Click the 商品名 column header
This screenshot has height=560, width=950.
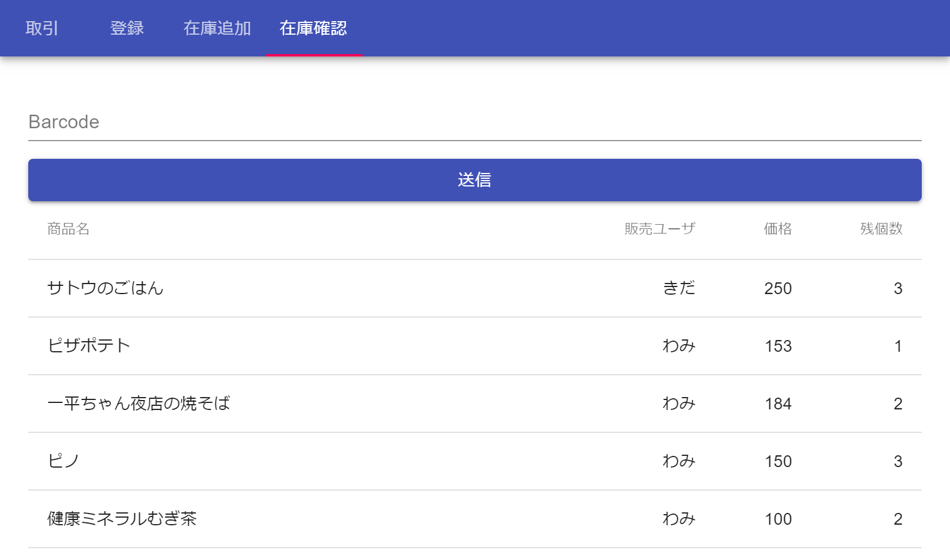[x=68, y=229]
